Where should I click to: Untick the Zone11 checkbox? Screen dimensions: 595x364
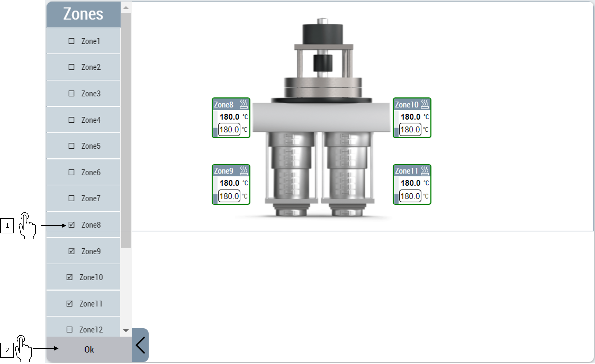point(70,304)
